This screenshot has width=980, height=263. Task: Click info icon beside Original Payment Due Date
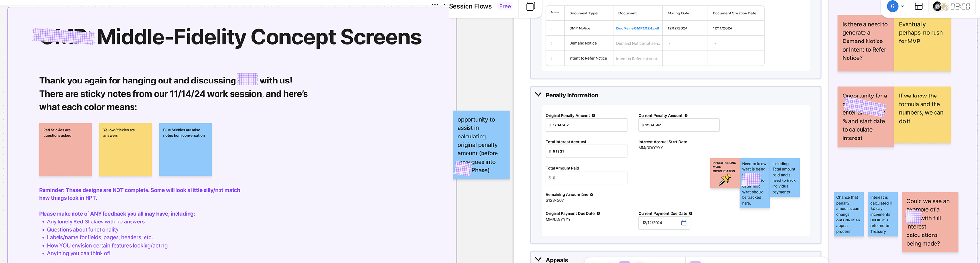pyautogui.click(x=598, y=213)
